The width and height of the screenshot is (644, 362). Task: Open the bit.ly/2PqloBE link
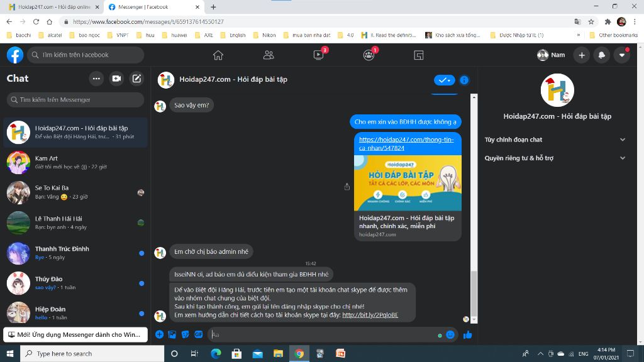pos(370,315)
